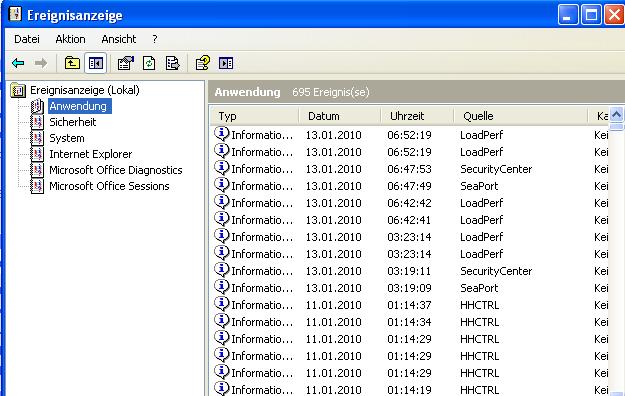Open the ? help menu
Viewport: 625px width, 396px height.
pos(155,39)
